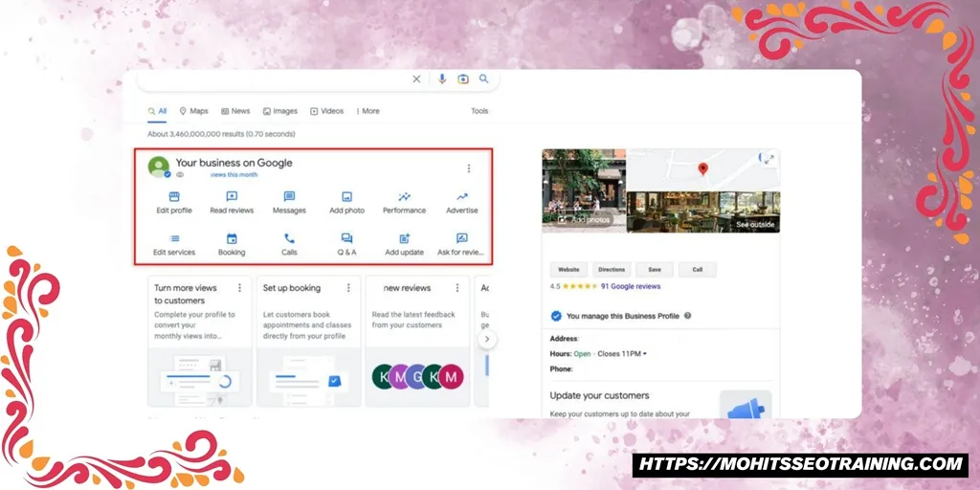Switch to the Videos tab
This screenshot has width=980, height=490.
(327, 111)
